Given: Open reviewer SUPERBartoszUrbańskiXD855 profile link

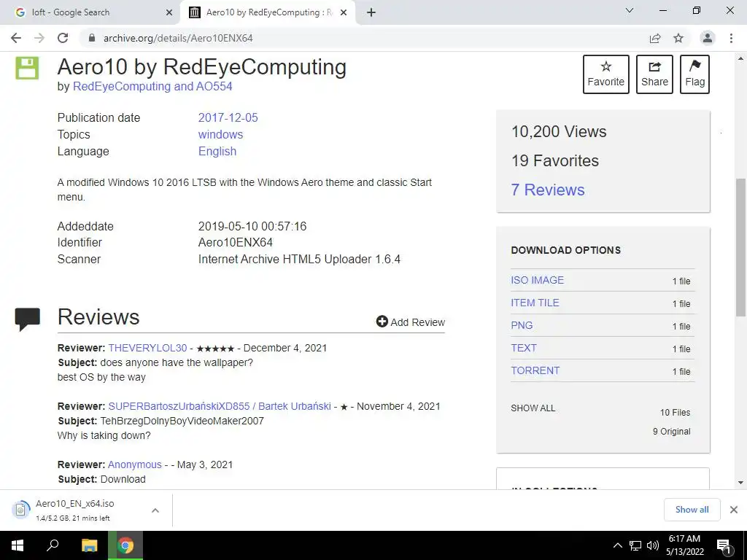Looking at the screenshot, I should (x=220, y=406).
